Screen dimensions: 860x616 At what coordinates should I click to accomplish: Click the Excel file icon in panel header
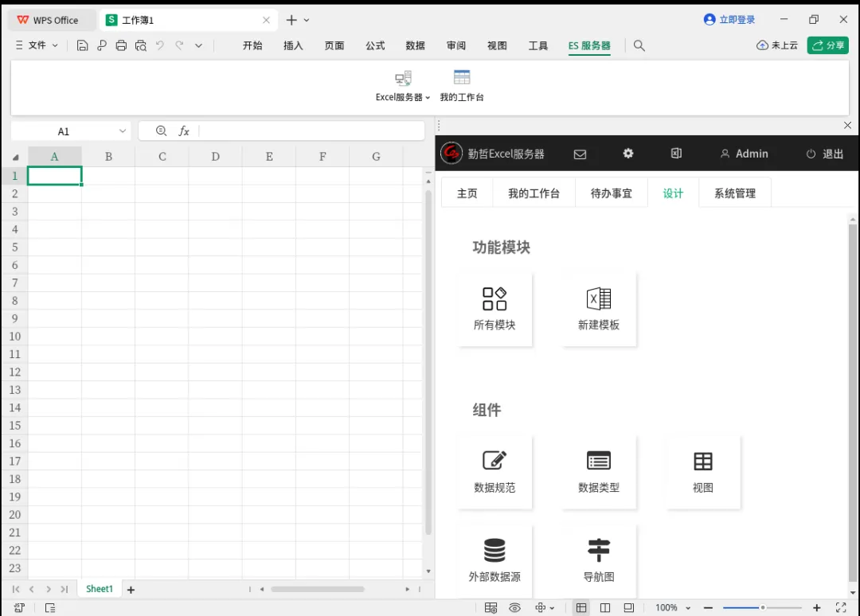[x=676, y=154]
